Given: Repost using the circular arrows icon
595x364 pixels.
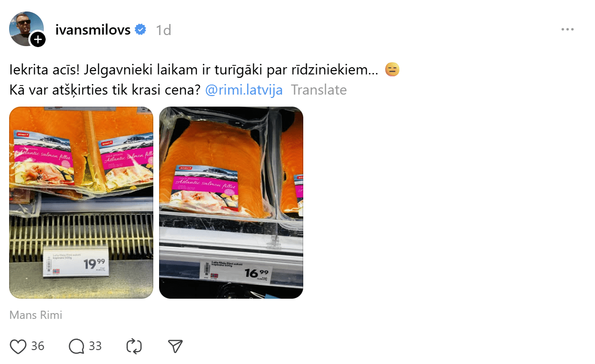Looking at the screenshot, I should click(134, 346).
